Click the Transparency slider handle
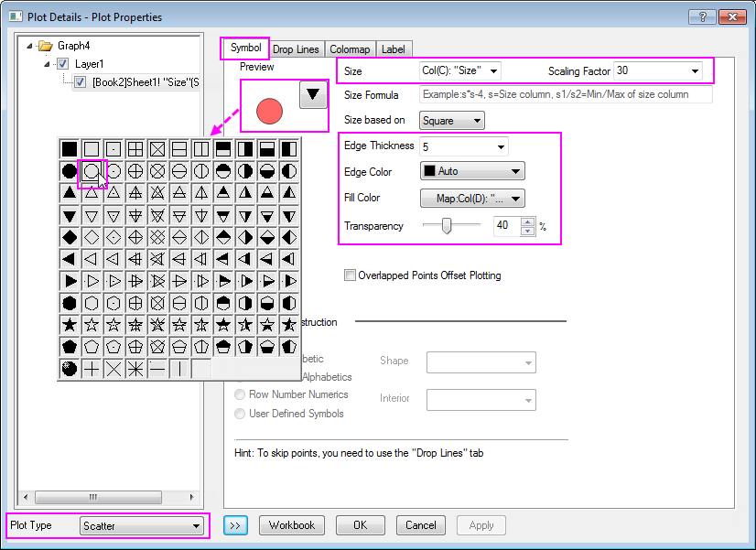 (x=447, y=226)
